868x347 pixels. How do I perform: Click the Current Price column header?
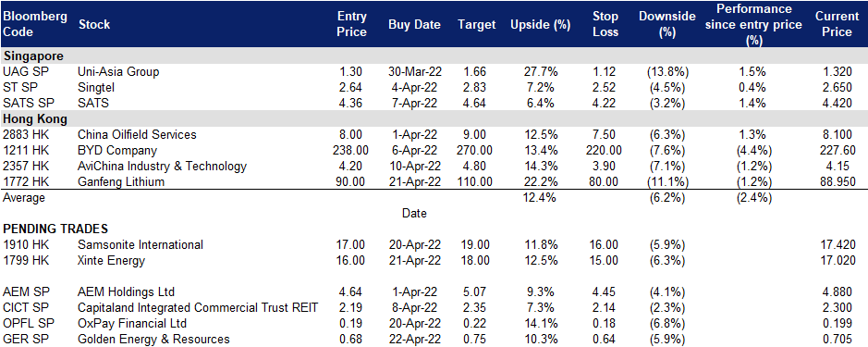pos(837,24)
